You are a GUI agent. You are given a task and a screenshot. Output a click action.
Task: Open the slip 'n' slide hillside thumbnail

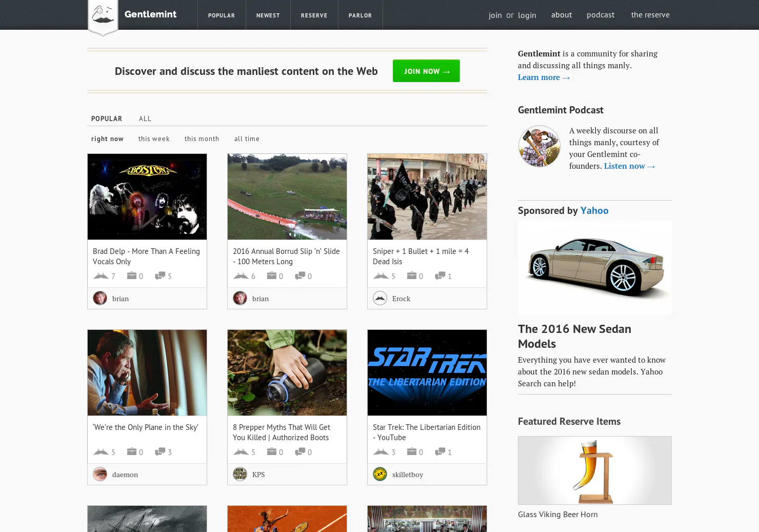tap(287, 196)
